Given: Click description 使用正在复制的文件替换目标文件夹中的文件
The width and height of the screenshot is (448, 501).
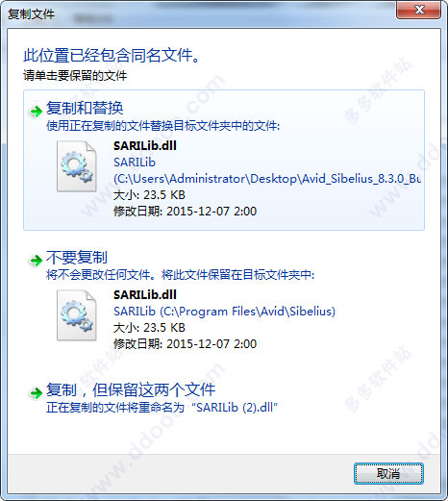Looking at the screenshot, I should pyautogui.click(x=162, y=126).
